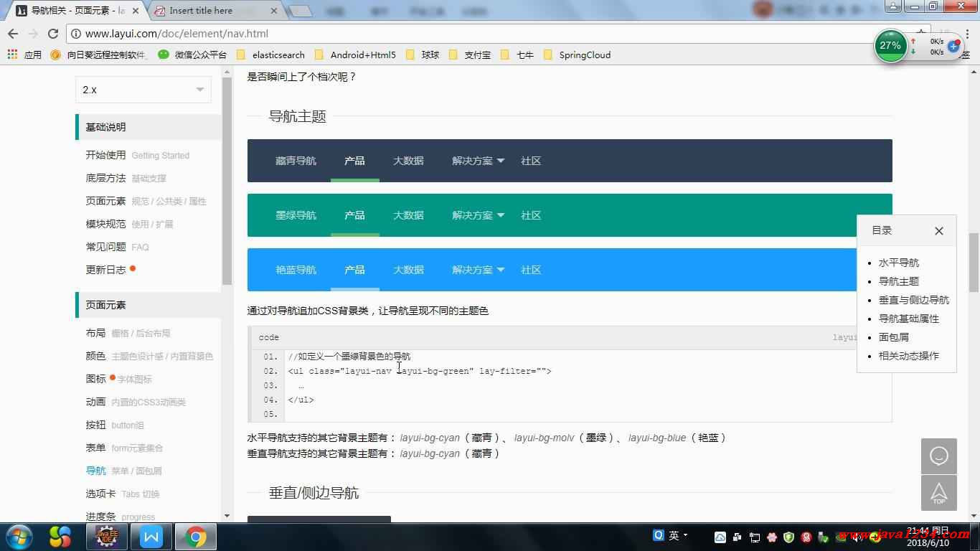Open the 动画 docs link

(x=136, y=402)
